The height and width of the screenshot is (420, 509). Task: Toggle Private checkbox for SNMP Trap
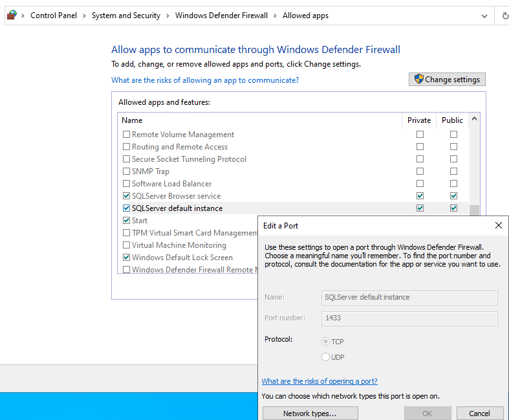click(420, 171)
